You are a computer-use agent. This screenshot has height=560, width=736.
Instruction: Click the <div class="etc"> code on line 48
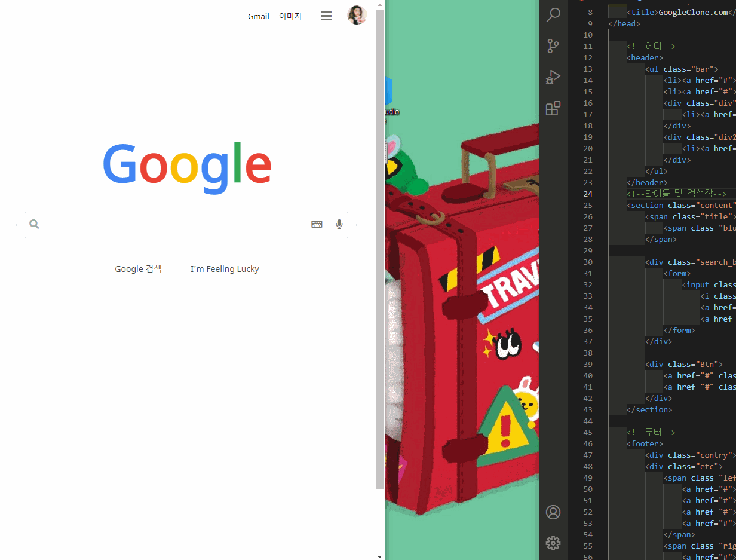[x=684, y=466]
